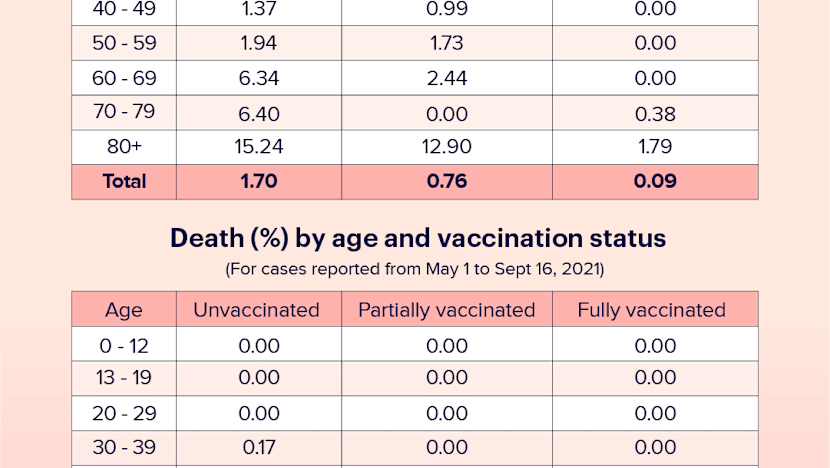Click the 'Total' row label
Screen dimensions: 830x468
(x=124, y=181)
